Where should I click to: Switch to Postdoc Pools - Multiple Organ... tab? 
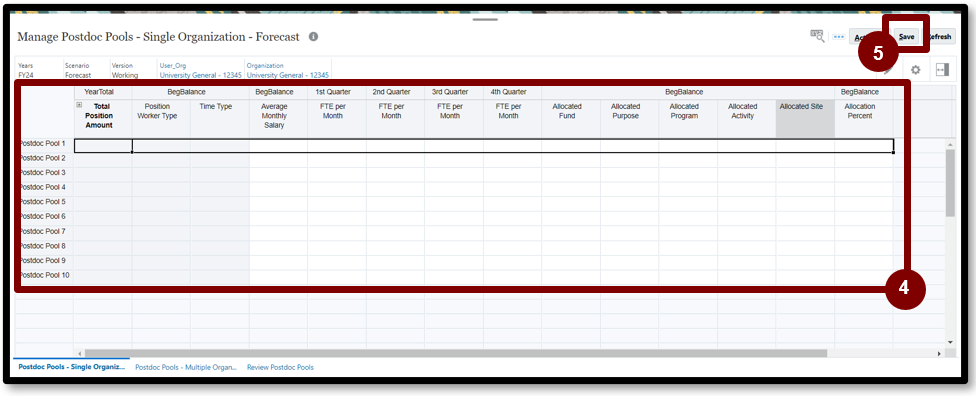click(x=186, y=367)
